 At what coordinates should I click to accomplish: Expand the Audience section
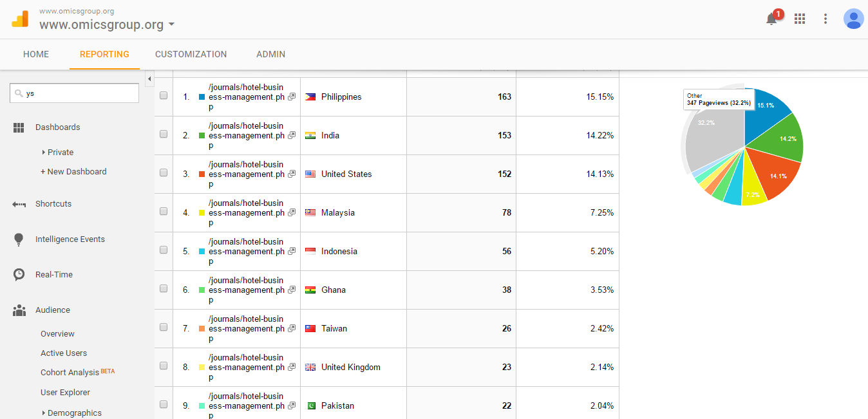53,310
